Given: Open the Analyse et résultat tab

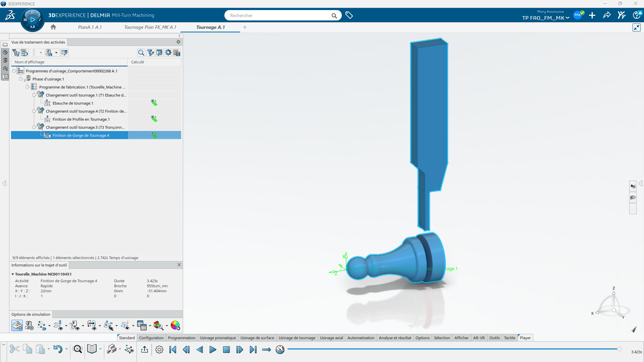Looking at the screenshot, I should point(395,338).
